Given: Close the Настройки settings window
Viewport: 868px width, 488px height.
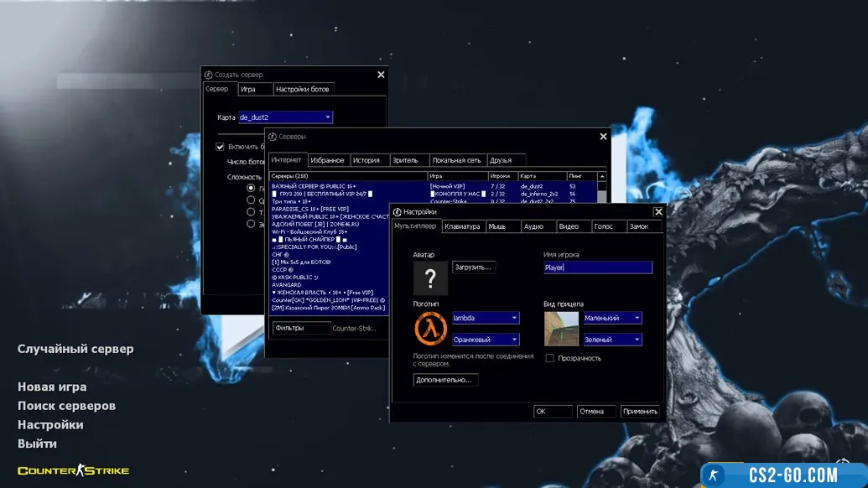Looking at the screenshot, I should [658, 212].
